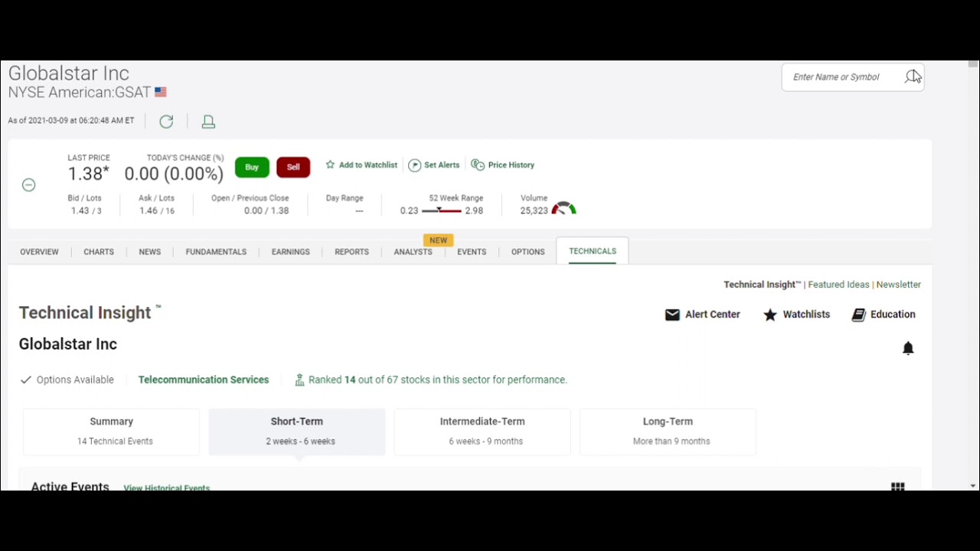Select the Technicals tab
Image resolution: width=980 pixels, height=551 pixels.
593,251
